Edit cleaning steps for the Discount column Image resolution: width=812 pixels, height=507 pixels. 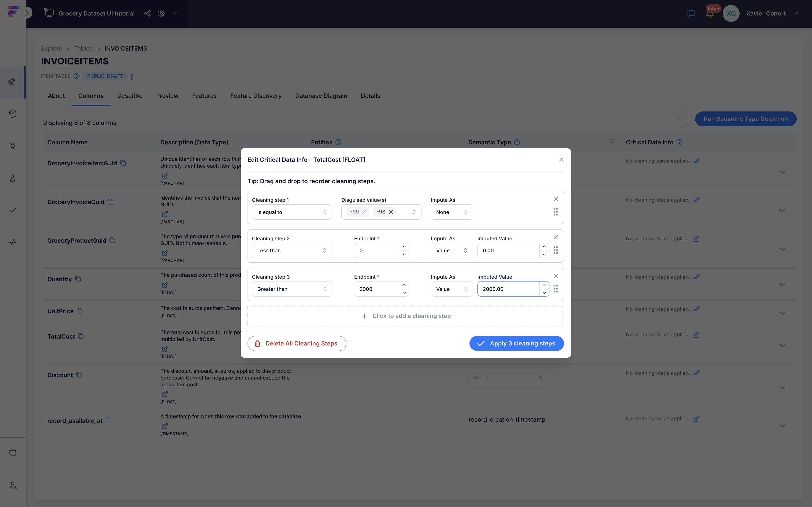point(696,373)
